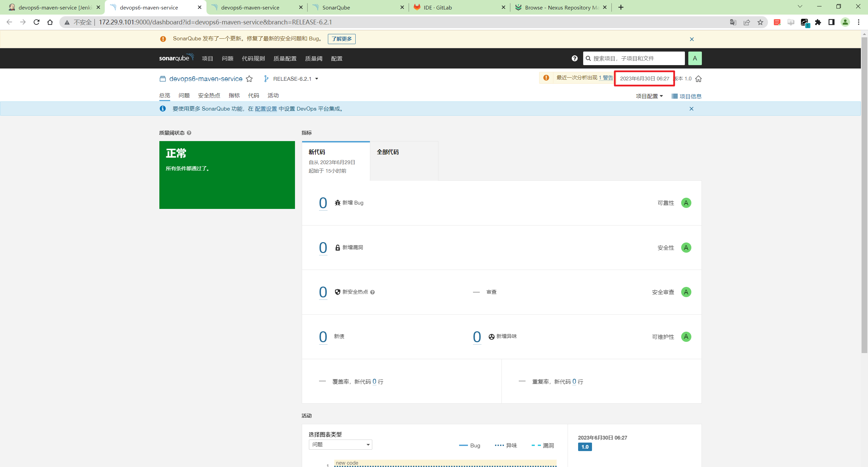Open the 配置 navigation menu
This screenshot has width=868, height=467.
[x=337, y=58]
